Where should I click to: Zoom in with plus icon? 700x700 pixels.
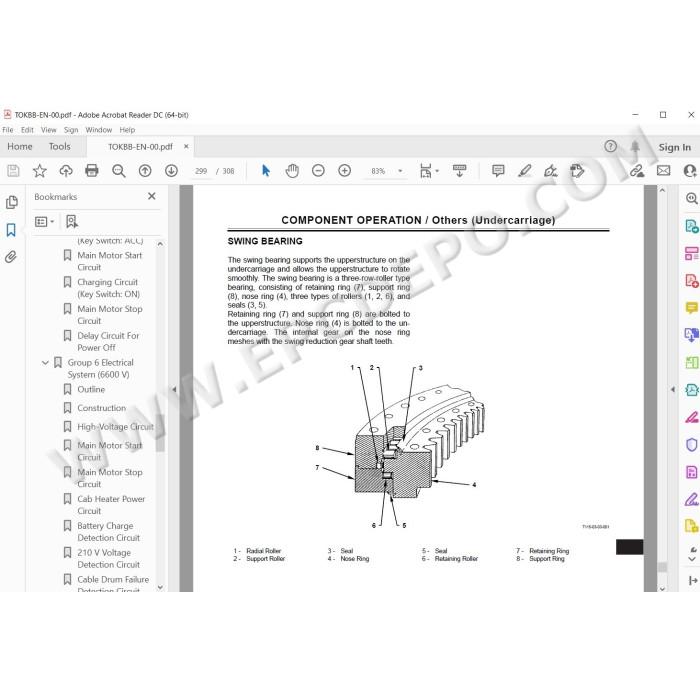tap(345, 171)
